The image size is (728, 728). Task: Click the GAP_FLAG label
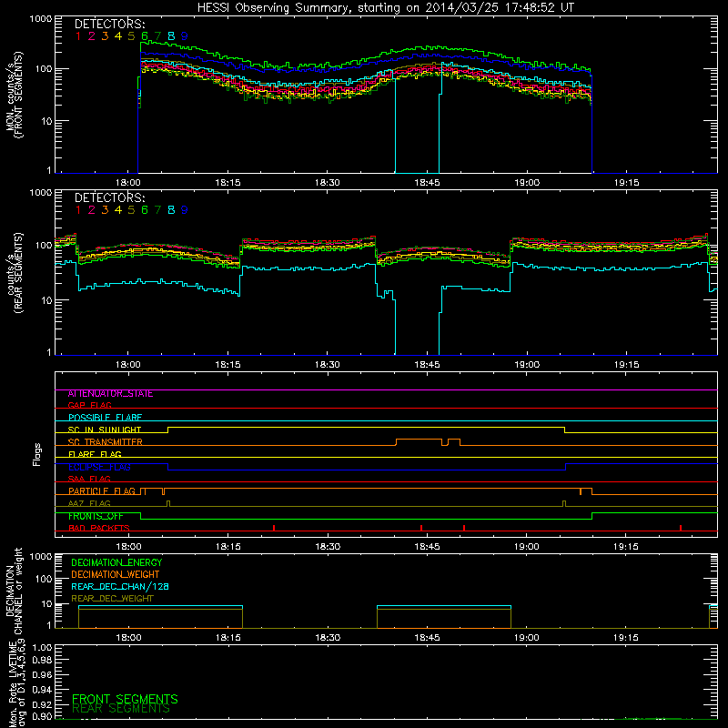click(x=89, y=405)
